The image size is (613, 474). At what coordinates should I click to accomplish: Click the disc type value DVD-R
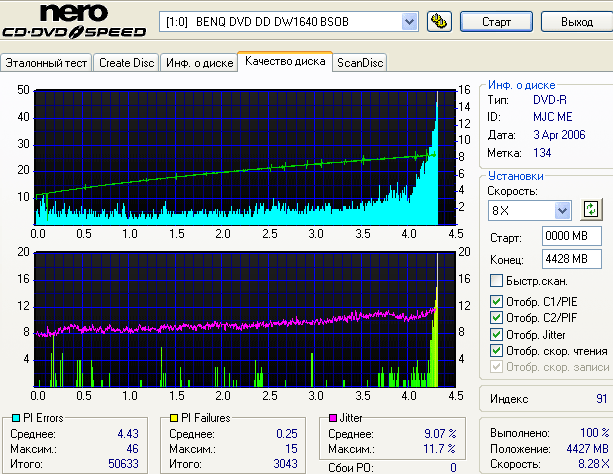pos(550,100)
